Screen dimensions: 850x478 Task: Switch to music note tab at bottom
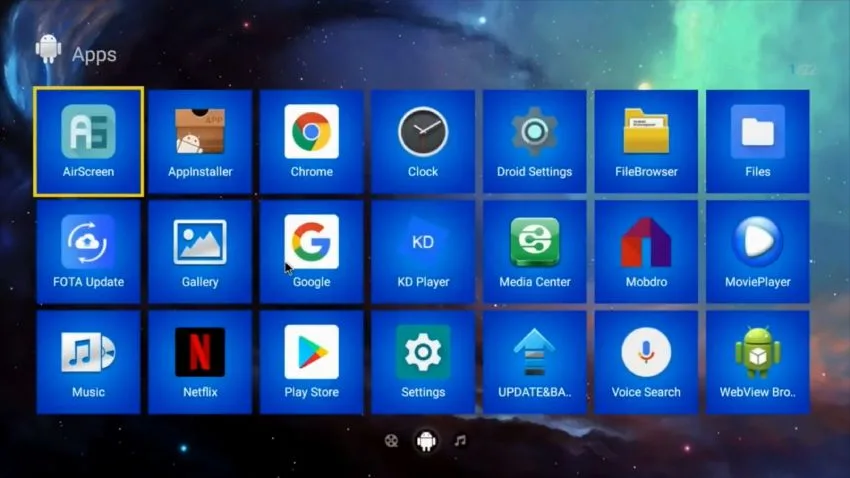[x=460, y=441]
